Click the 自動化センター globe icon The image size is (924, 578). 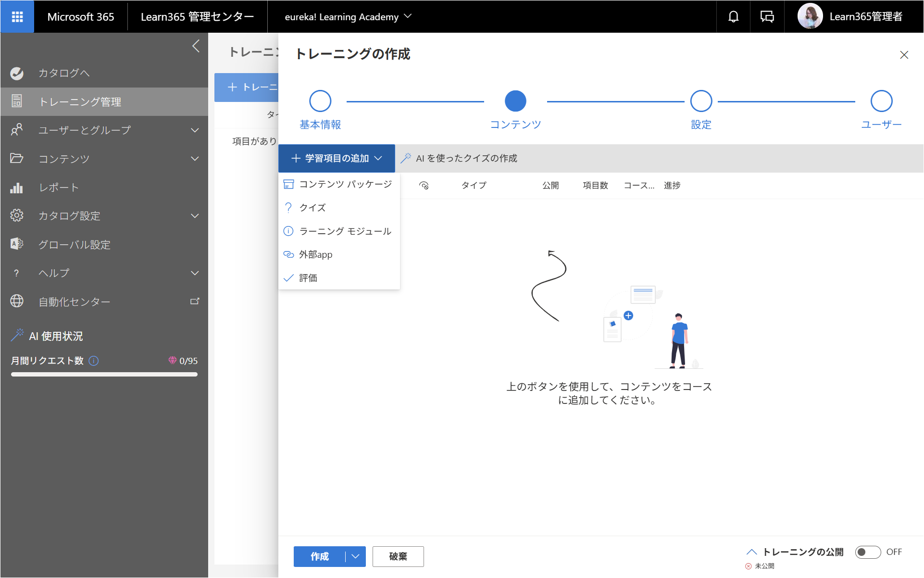17,301
